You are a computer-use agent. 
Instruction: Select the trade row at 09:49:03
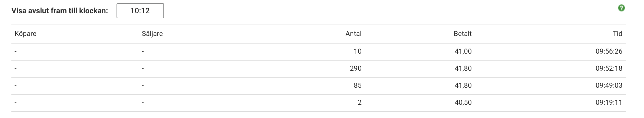tap(319, 86)
